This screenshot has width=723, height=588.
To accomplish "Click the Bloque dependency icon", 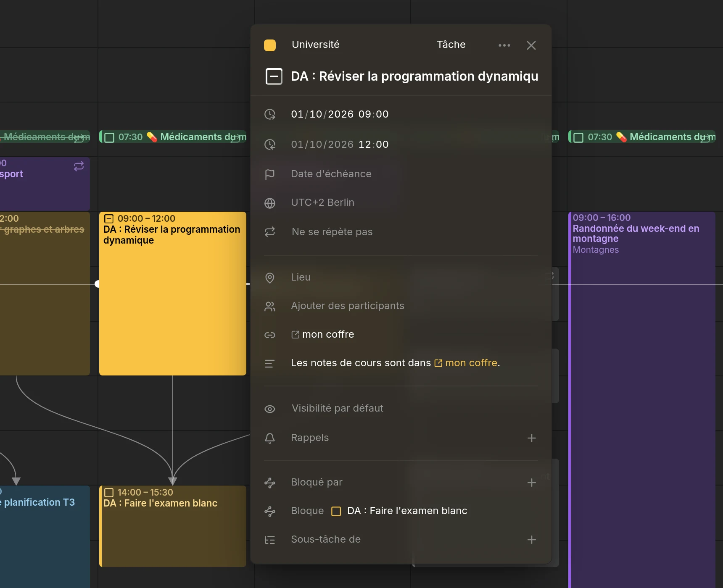I will [x=270, y=511].
